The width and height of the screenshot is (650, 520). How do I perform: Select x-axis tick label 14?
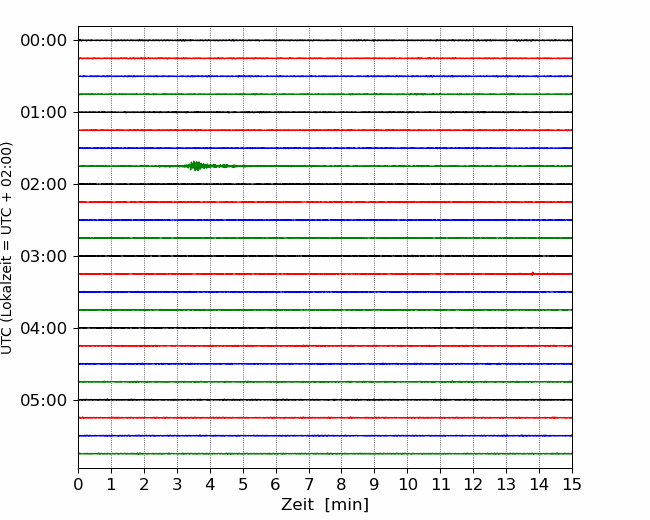(x=539, y=484)
